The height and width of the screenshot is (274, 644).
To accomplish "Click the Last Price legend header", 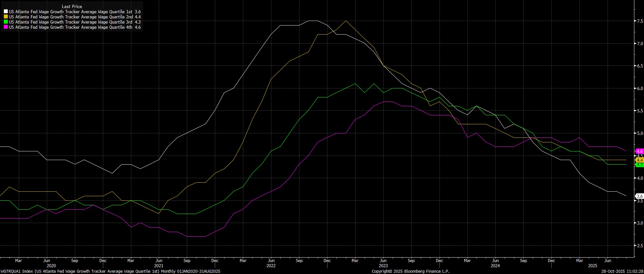I will click(x=72, y=6).
